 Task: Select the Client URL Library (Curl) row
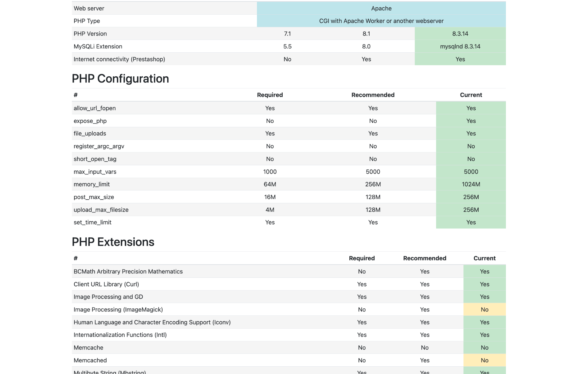click(106, 284)
